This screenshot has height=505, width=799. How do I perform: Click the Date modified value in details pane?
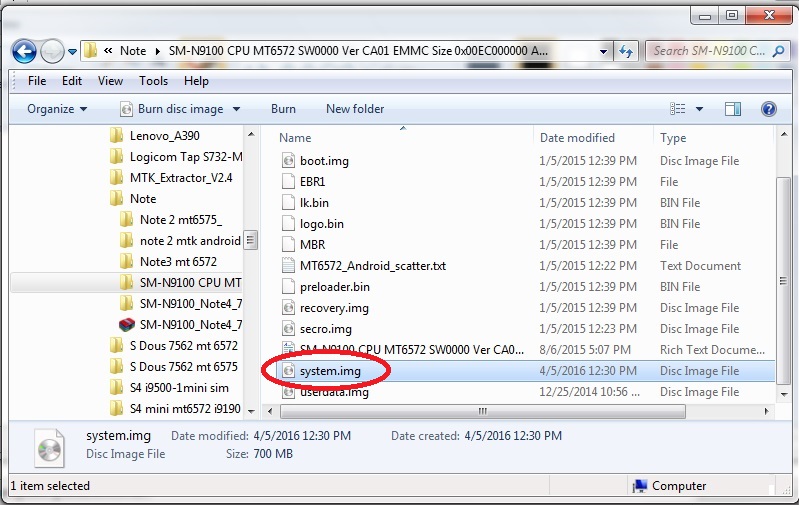tap(302, 436)
